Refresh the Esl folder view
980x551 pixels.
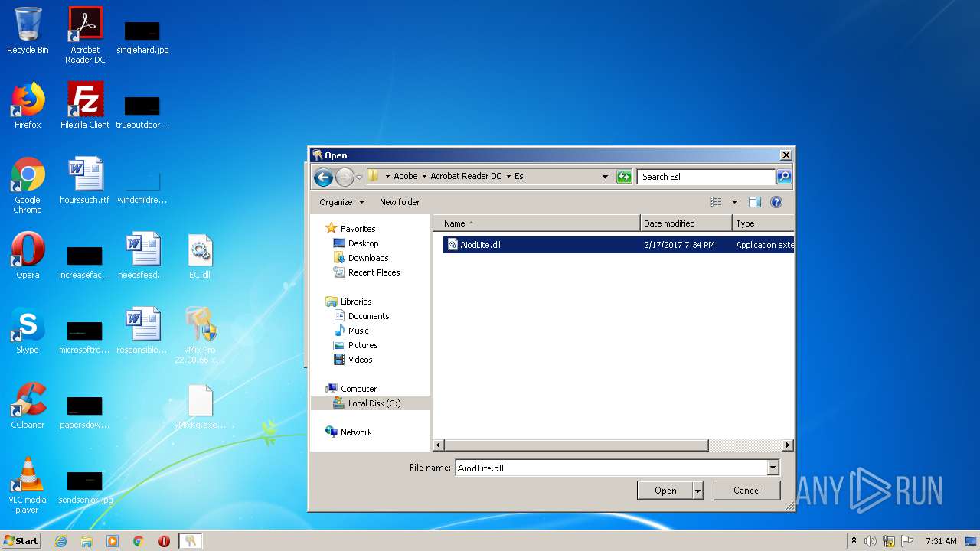625,177
